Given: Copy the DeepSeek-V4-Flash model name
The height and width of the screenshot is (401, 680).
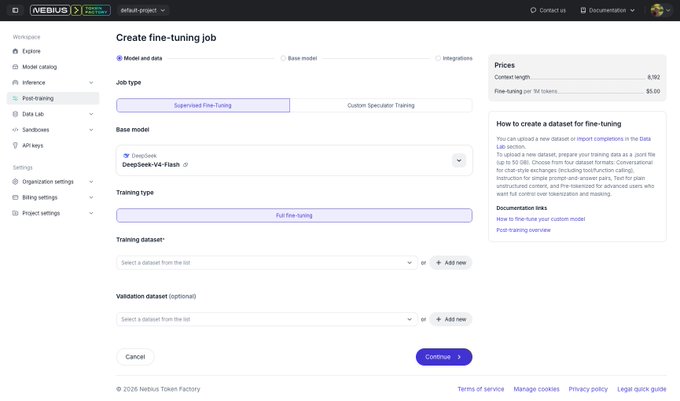Looking at the screenshot, I should click(185, 165).
